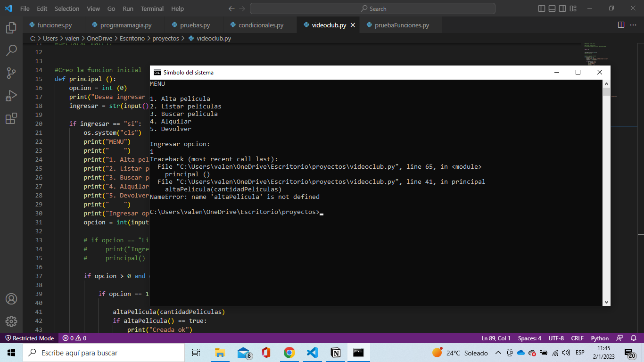This screenshot has height=362, width=644.
Task: Click the Restricted Mode status item
Action: tap(29, 338)
